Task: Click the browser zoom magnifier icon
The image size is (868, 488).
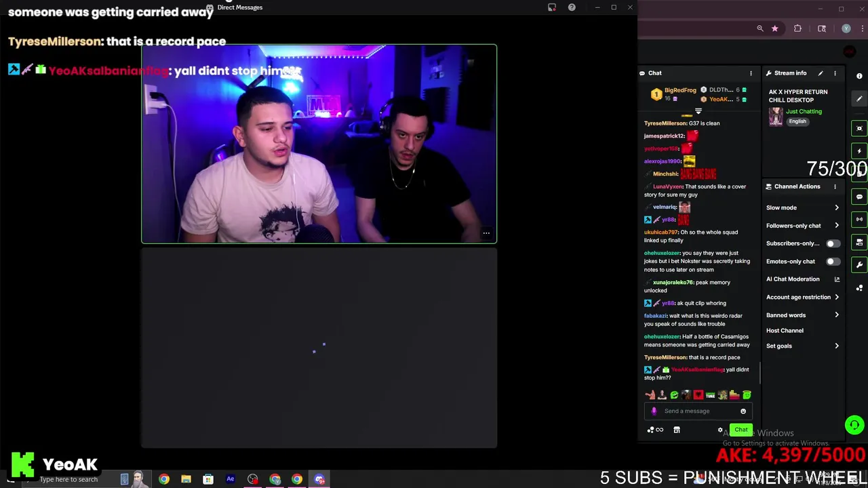Action: (760, 28)
